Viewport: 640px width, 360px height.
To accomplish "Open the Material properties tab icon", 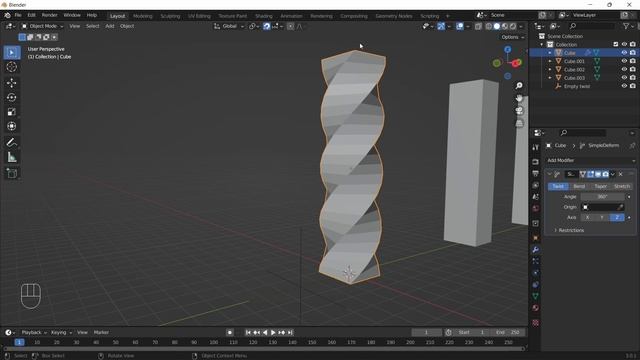I will coord(536,308).
